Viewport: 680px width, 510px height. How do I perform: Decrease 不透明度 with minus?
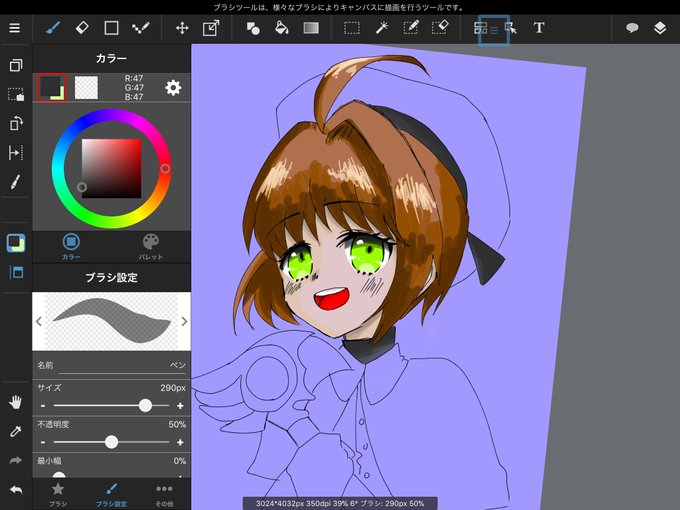point(43,442)
